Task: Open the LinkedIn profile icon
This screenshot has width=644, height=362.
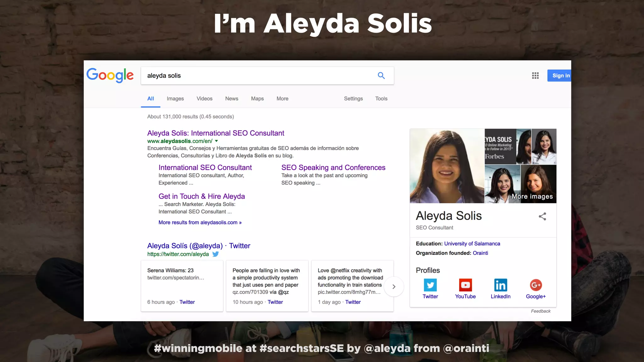Action: coord(501,285)
